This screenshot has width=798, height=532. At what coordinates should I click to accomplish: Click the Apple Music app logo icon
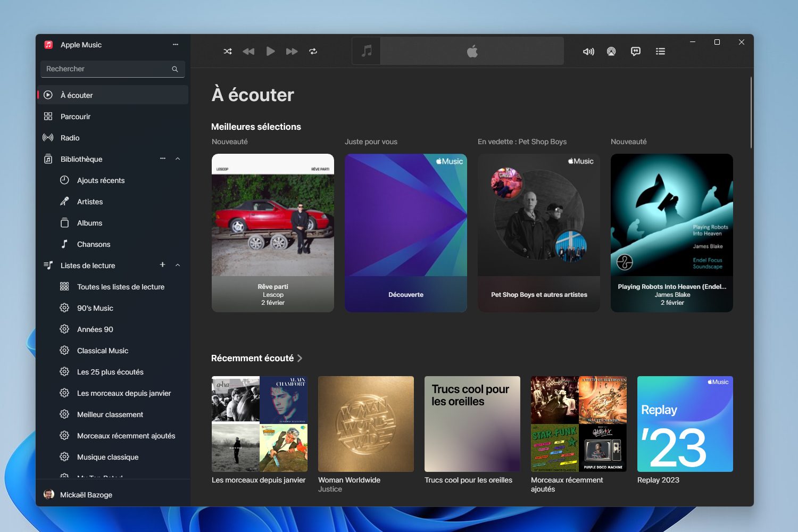[48, 45]
